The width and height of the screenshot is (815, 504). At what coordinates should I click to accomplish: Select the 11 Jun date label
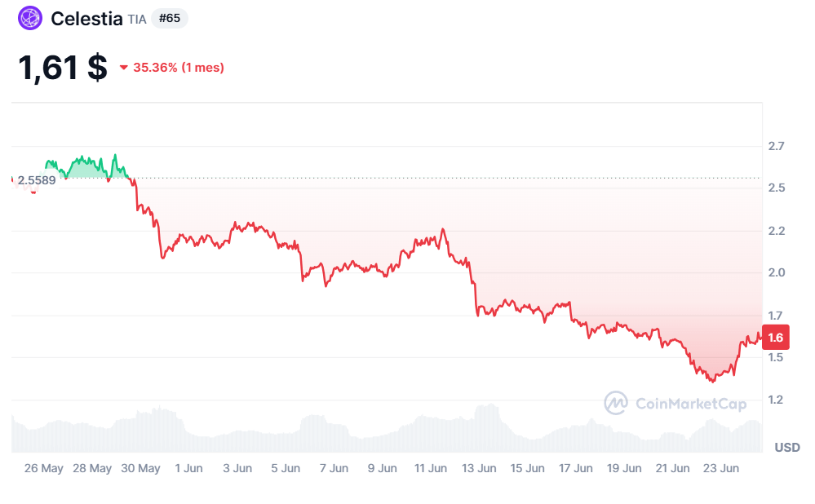(x=431, y=468)
